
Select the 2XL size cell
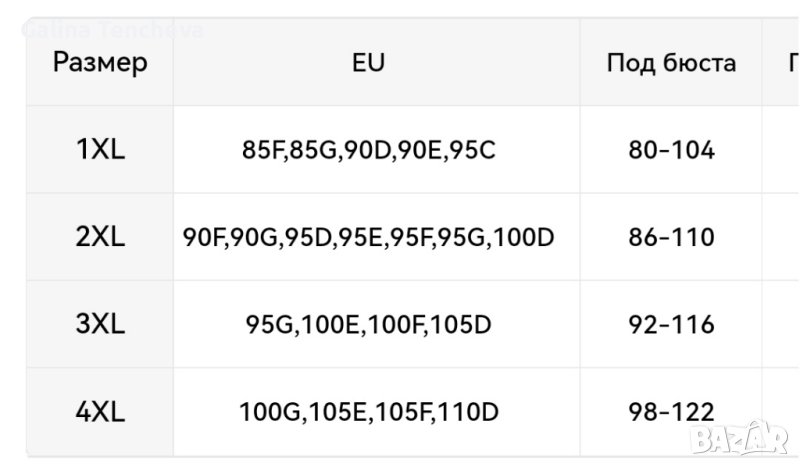tap(100, 238)
